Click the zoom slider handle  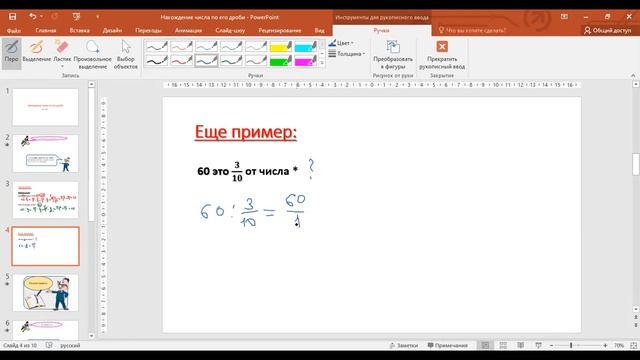(x=571, y=345)
